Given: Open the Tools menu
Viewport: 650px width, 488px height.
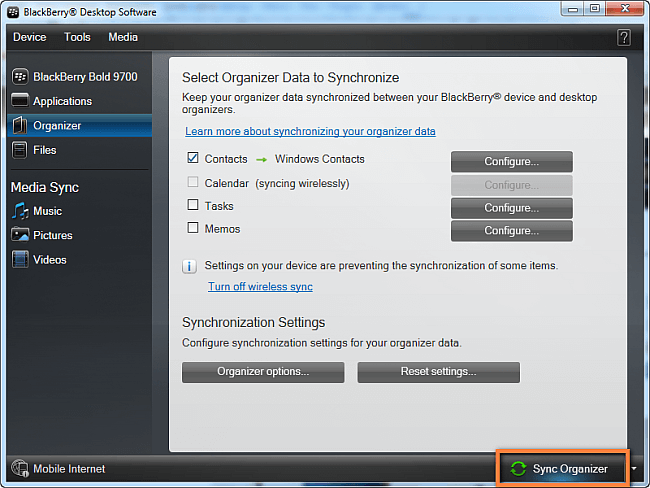Looking at the screenshot, I should click(x=77, y=37).
